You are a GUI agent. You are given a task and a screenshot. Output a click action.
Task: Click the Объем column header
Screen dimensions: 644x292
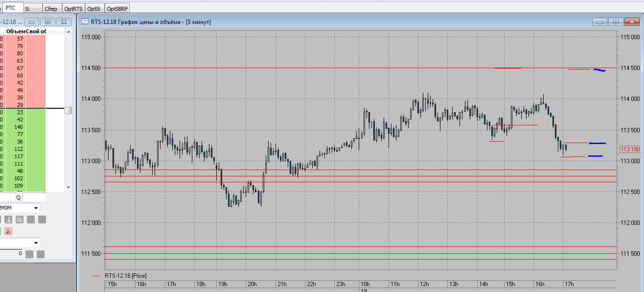tap(16, 31)
